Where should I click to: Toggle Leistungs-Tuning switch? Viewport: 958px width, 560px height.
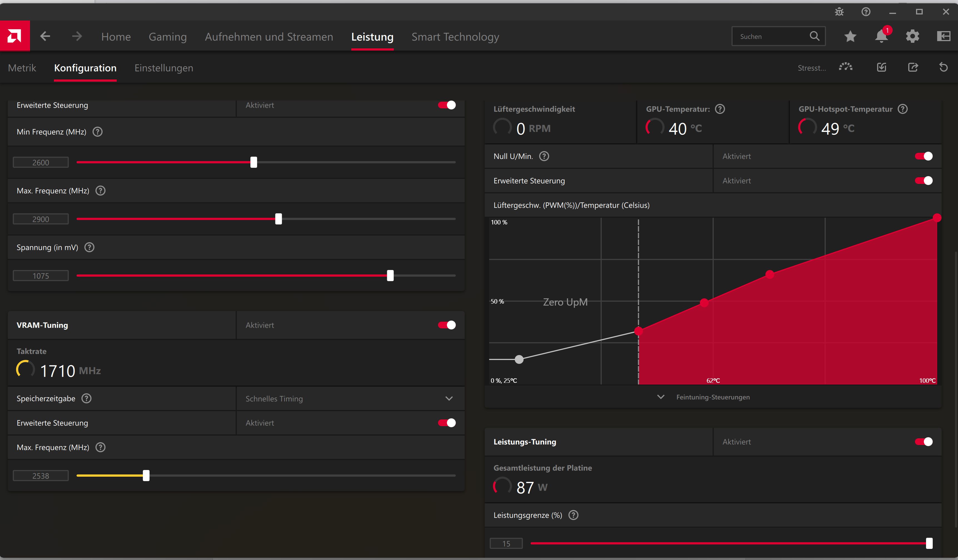924,442
